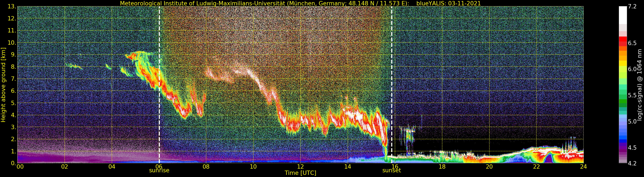This screenshot has height=177, width=644.
Task: Click the '4.2' colorbar value
Action: [x=632, y=163]
